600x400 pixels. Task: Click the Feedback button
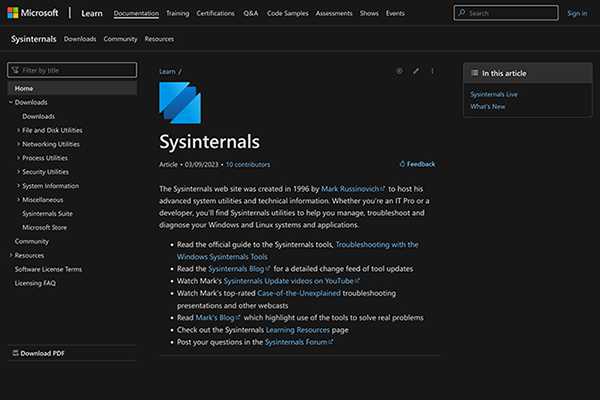417,164
